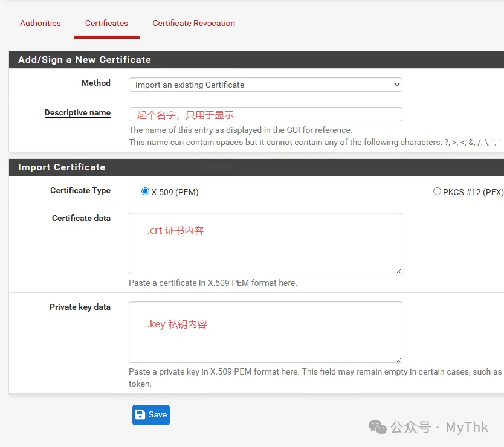Click the Save button
Screen dimensions: 504x447
tap(151, 415)
